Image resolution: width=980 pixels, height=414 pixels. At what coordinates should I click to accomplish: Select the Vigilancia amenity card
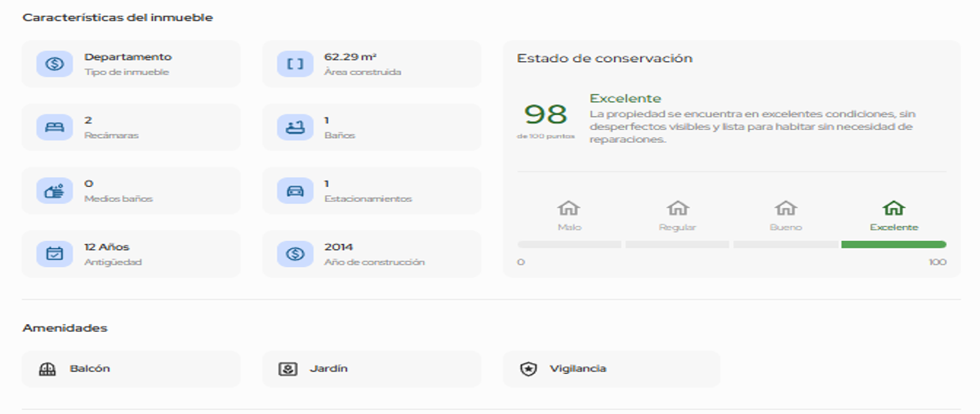pyautogui.click(x=612, y=369)
